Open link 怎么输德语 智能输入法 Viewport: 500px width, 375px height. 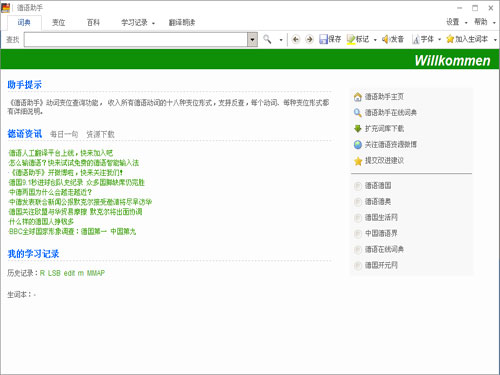pyautogui.click(x=74, y=163)
